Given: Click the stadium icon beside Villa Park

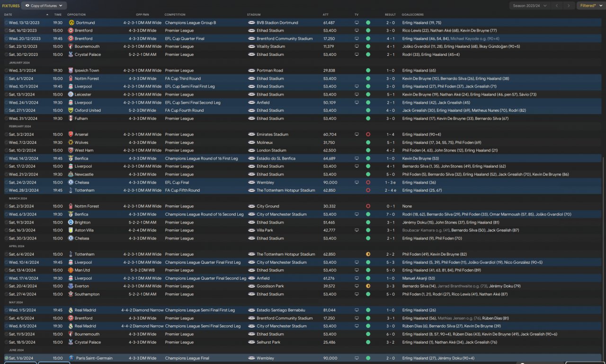Looking at the screenshot, I should pyautogui.click(x=251, y=231).
